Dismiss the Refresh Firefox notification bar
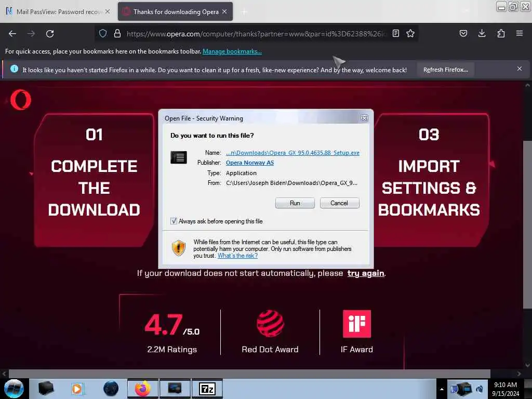This screenshot has height=399, width=532. tap(520, 69)
